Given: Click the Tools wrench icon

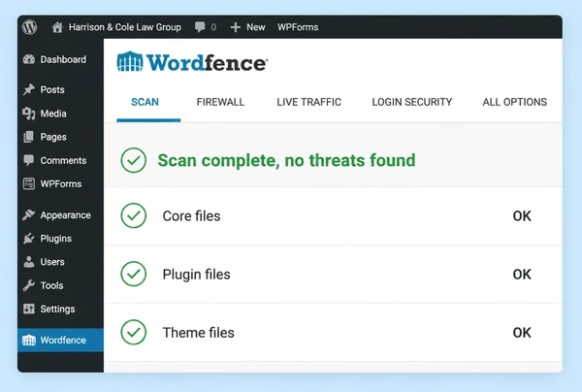Looking at the screenshot, I should [x=29, y=285].
